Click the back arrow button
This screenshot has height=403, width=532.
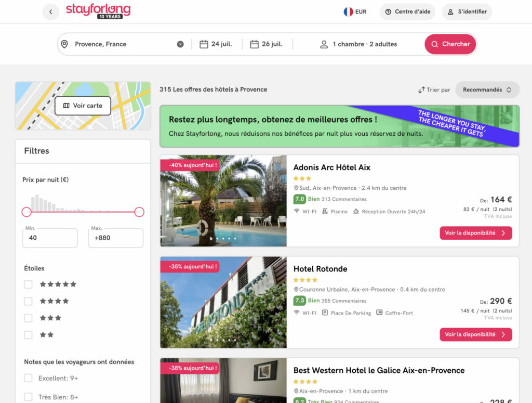(x=50, y=12)
